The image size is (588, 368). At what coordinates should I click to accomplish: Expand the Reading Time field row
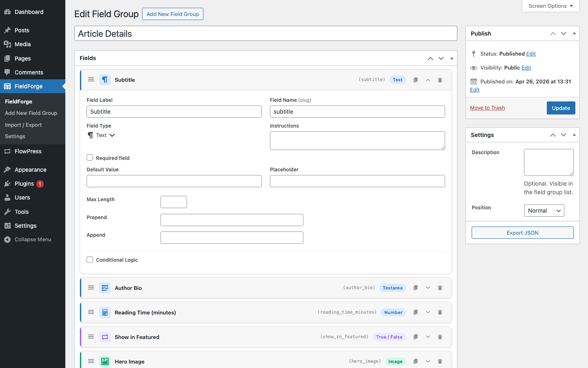pyautogui.click(x=428, y=312)
